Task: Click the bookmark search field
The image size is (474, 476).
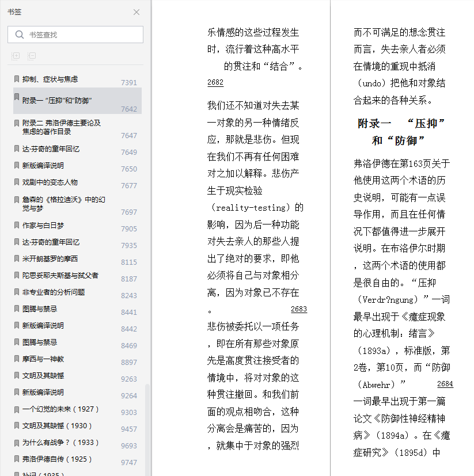Action: (75, 35)
